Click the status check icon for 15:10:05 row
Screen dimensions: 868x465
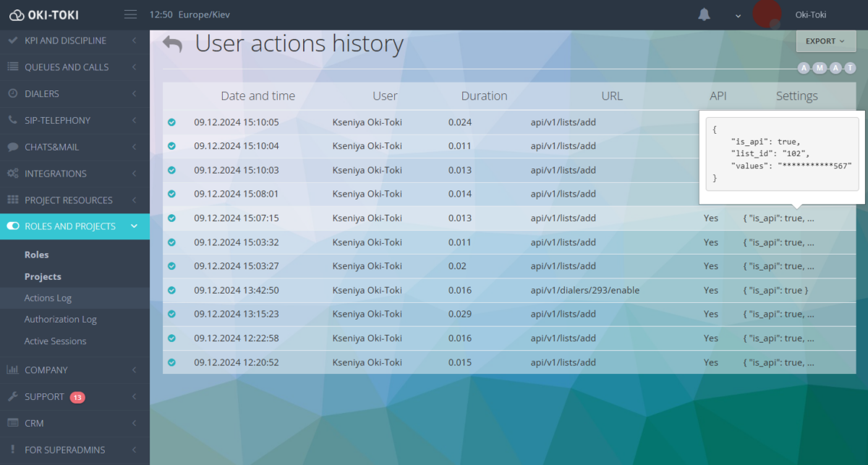171,122
